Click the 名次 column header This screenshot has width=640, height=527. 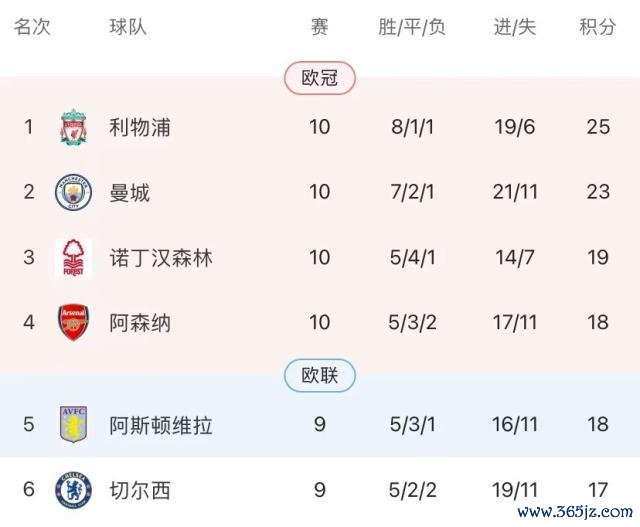pyautogui.click(x=32, y=27)
